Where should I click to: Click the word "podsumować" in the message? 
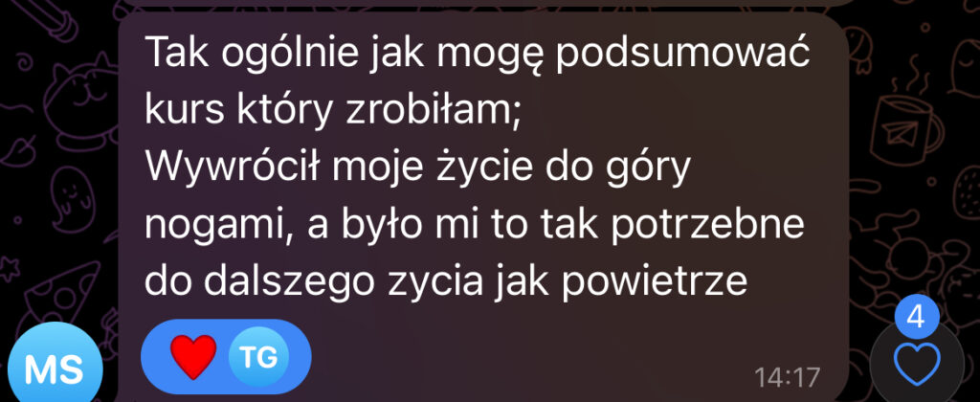[x=681, y=55]
